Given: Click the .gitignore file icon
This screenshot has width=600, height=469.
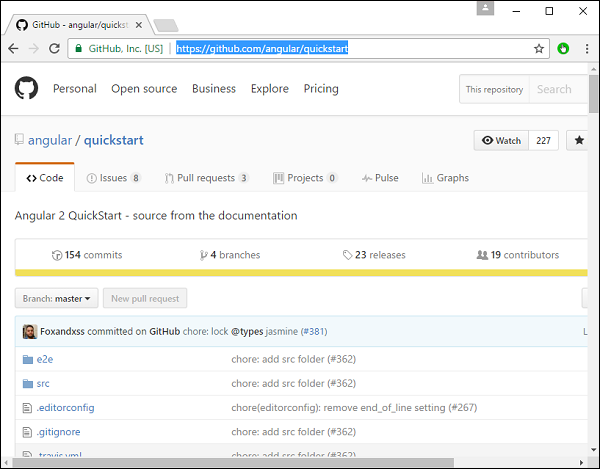Looking at the screenshot, I should [27, 432].
